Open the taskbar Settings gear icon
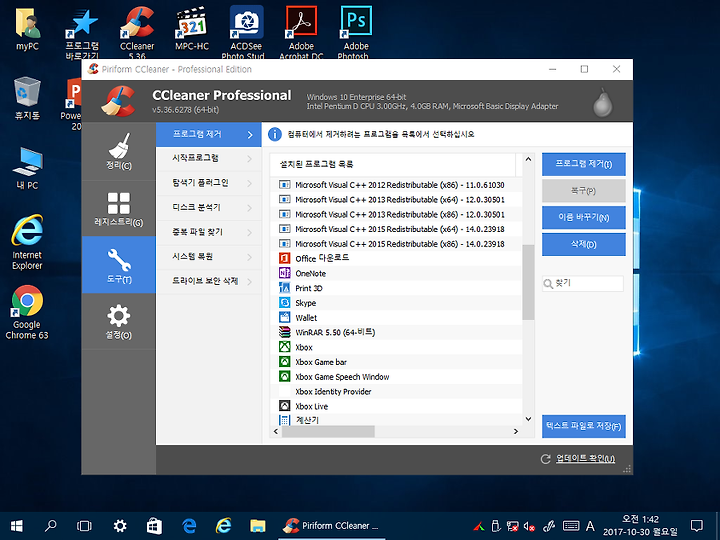This screenshot has width=720, height=540. pos(120,526)
